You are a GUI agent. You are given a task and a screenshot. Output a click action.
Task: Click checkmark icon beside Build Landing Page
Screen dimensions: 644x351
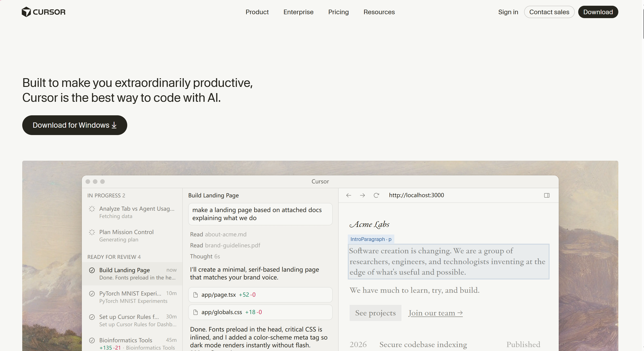tap(92, 270)
